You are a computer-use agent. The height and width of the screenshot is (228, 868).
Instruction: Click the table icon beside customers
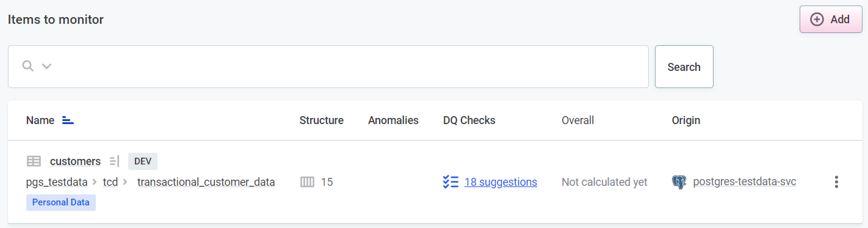click(34, 161)
